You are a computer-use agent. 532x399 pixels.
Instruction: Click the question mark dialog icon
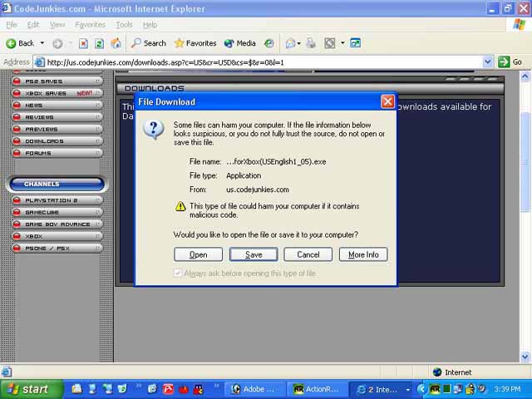154,130
